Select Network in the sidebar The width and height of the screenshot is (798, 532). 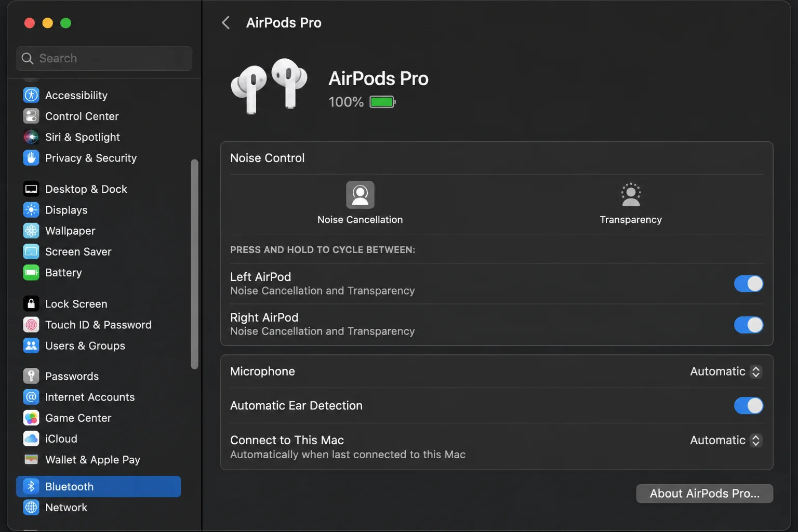[x=99, y=507]
